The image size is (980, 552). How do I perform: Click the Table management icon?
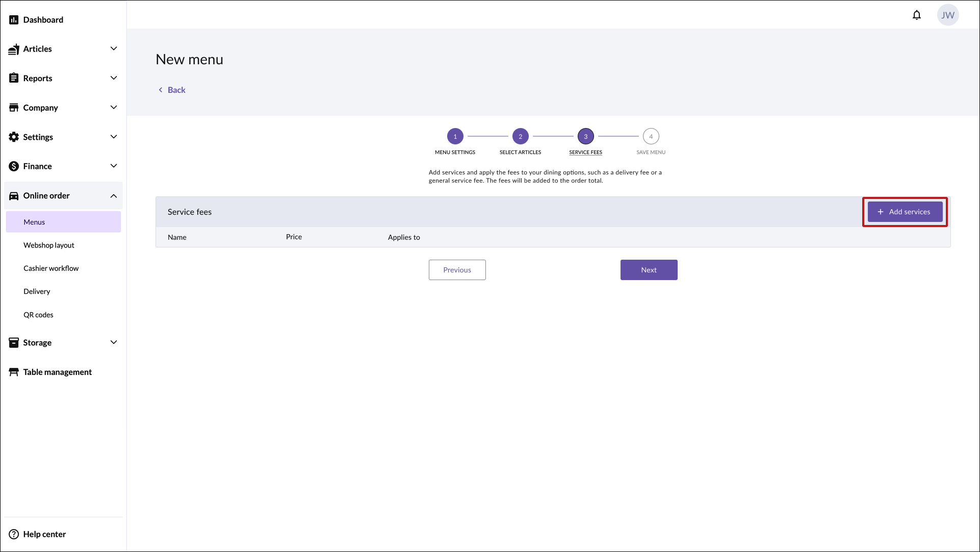click(14, 372)
